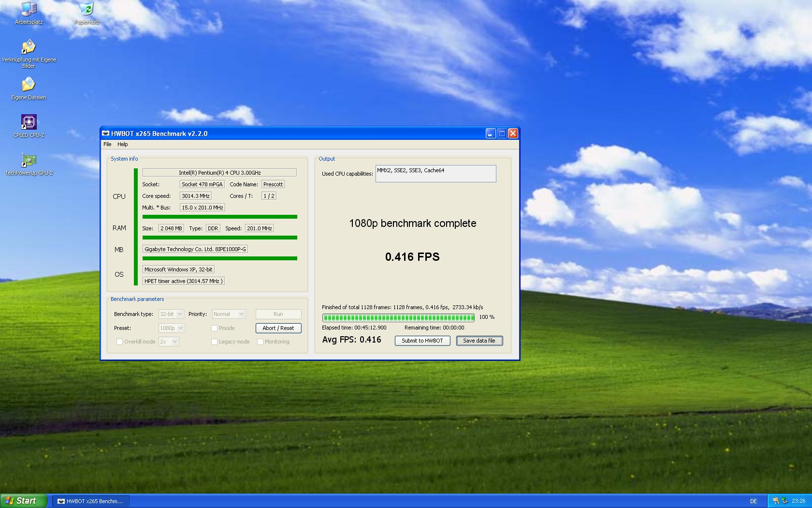This screenshot has height=508, width=812.
Task: Click the Elapsed time 00:45:12.900 text
Action: point(354,328)
